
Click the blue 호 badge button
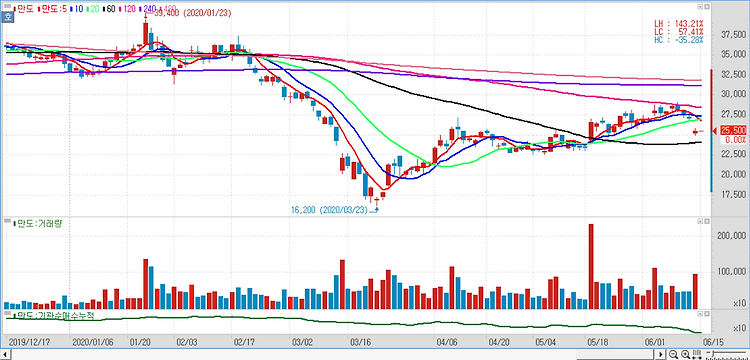tap(7, 16)
